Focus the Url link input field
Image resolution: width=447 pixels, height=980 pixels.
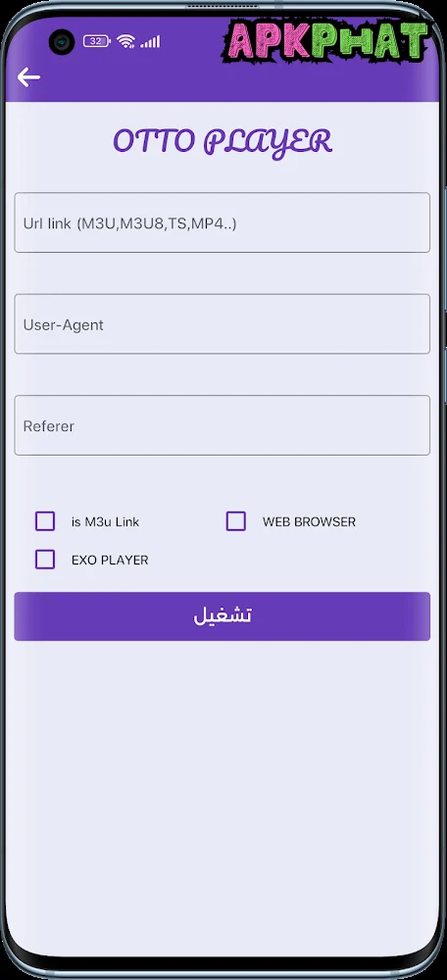click(222, 222)
